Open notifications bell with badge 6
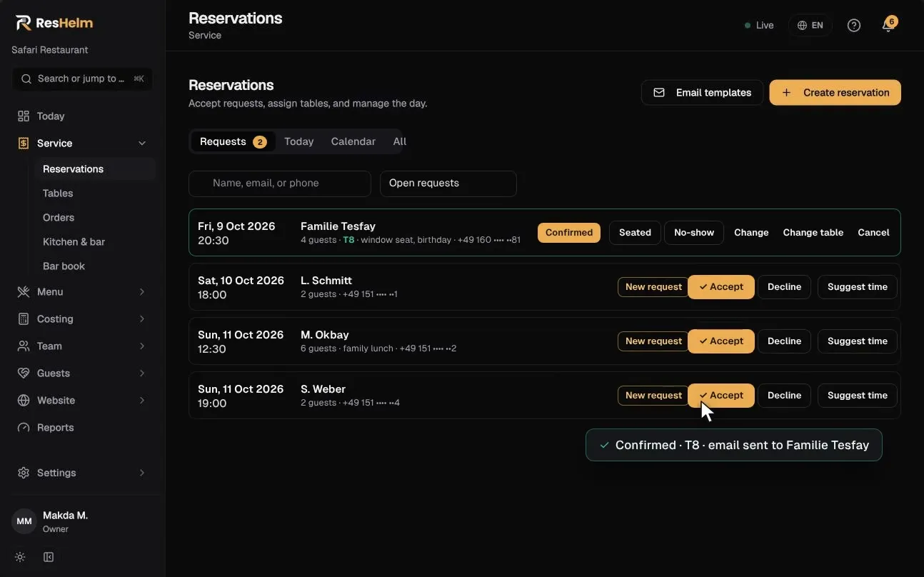The height and width of the screenshot is (577, 924). (888, 25)
